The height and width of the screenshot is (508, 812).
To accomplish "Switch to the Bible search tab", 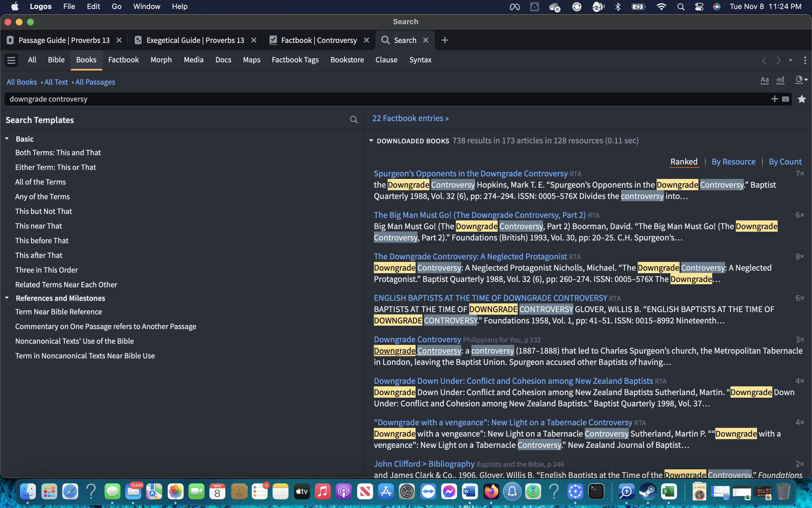I will pos(56,60).
